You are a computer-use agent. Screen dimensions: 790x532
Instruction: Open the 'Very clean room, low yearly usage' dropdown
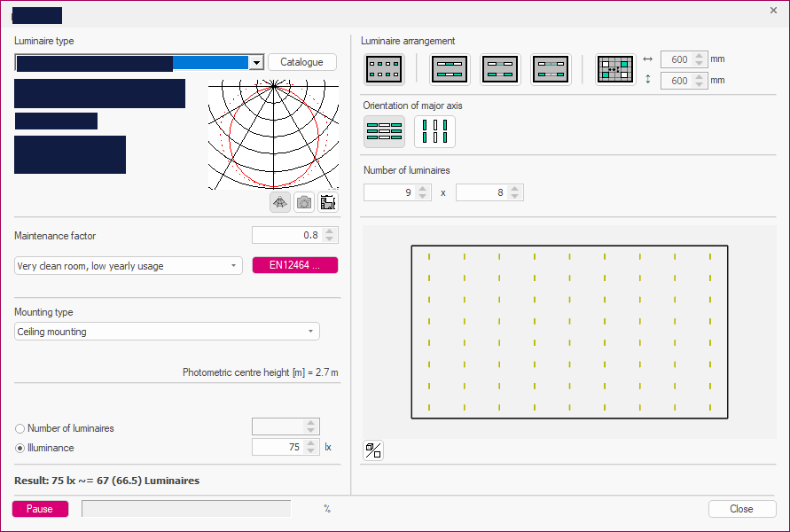click(129, 265)
